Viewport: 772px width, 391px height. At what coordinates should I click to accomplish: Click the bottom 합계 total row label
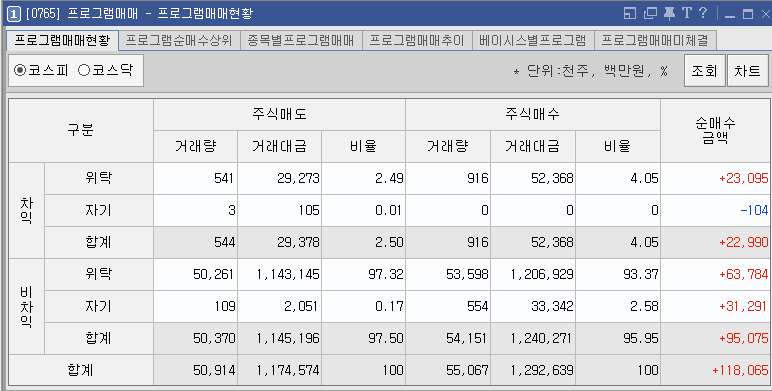81,370
